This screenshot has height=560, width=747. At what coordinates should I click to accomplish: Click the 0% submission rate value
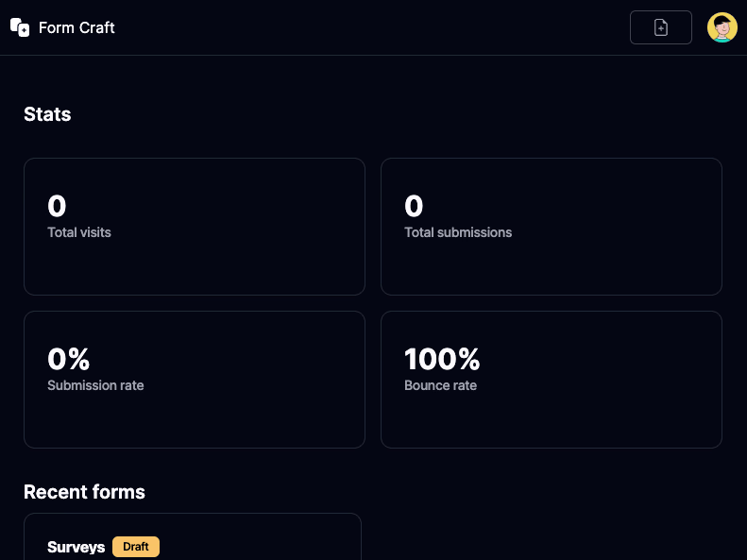tap(68, 359)
